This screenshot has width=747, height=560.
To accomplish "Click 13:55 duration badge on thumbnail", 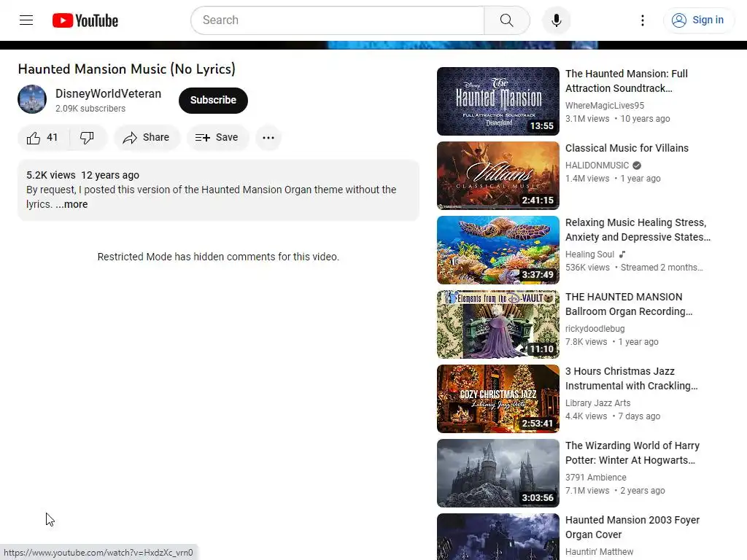I will click(542, 125).
